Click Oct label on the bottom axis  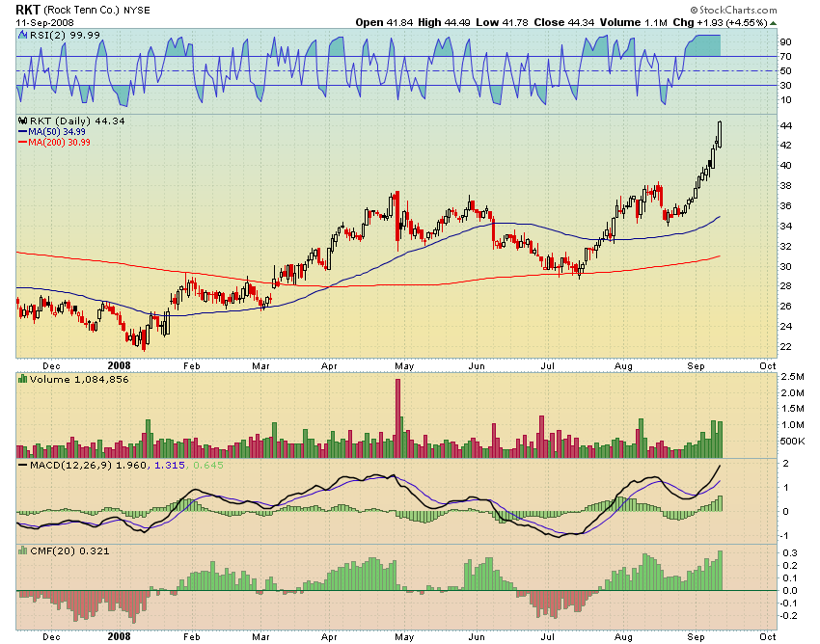[767, 636]
